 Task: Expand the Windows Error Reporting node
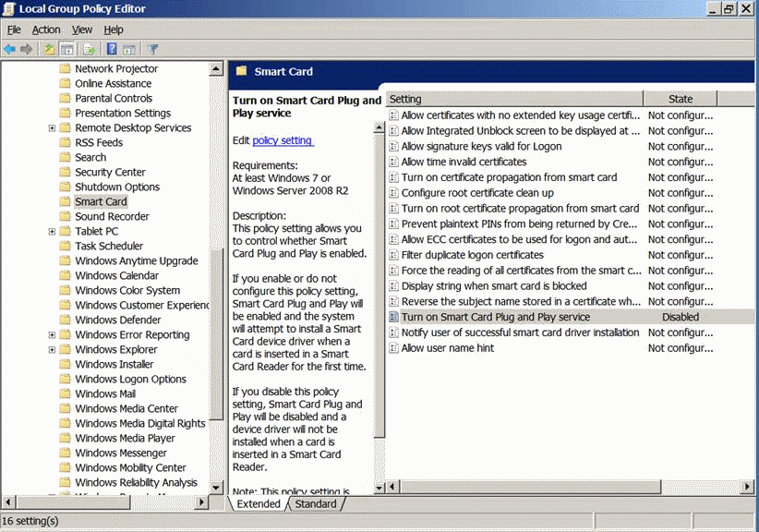coord(52,334)
